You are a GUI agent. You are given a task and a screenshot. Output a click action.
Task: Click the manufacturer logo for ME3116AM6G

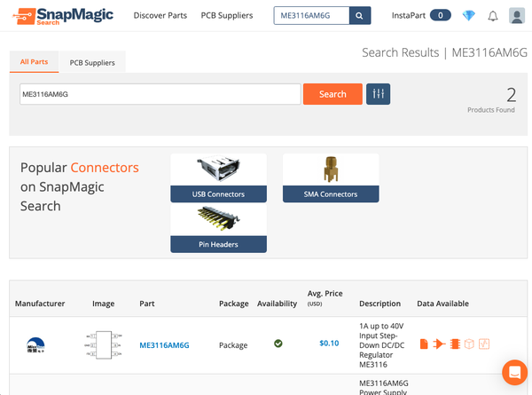point(35,344)
